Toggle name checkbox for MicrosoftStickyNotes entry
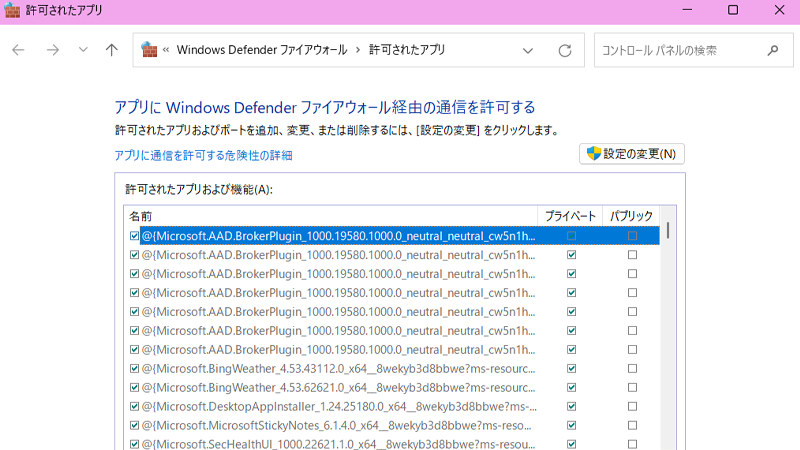This screenshot has width=800, height=450. [x=134, y=425]
